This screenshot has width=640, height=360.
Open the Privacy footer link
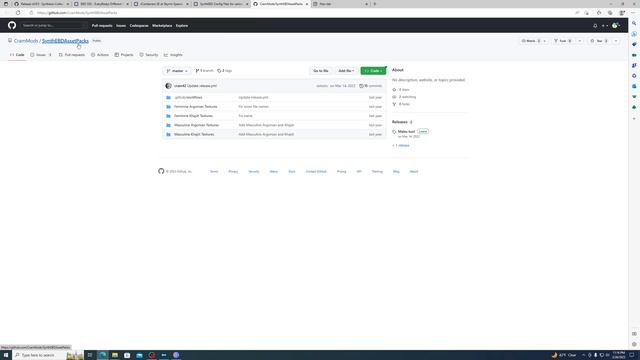tap(233, 172)
